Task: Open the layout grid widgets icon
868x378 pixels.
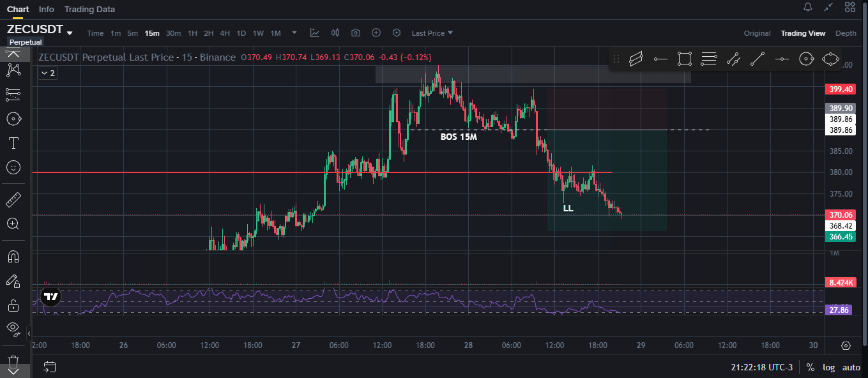Action: [x=849, y=7]
